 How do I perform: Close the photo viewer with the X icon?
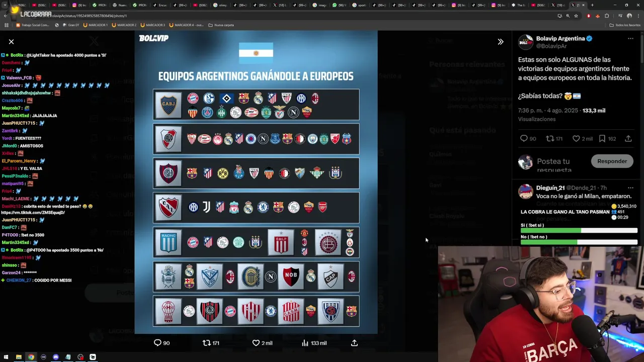[11, 42]
